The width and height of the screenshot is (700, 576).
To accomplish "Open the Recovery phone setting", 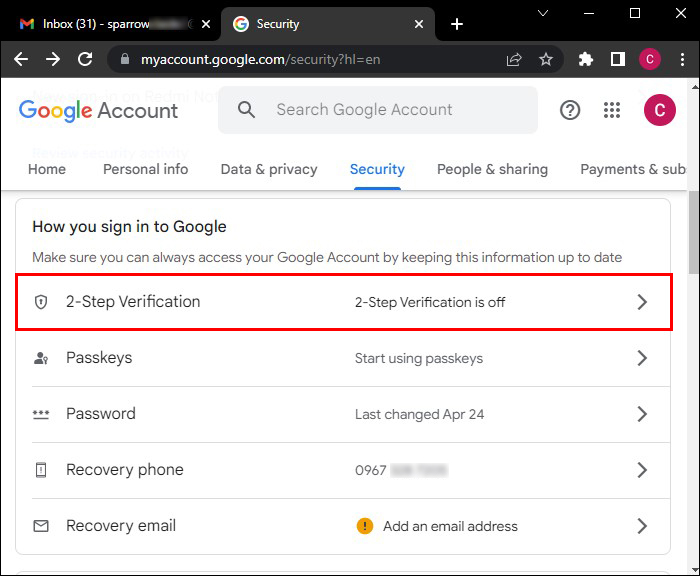I will click(125, 470).
